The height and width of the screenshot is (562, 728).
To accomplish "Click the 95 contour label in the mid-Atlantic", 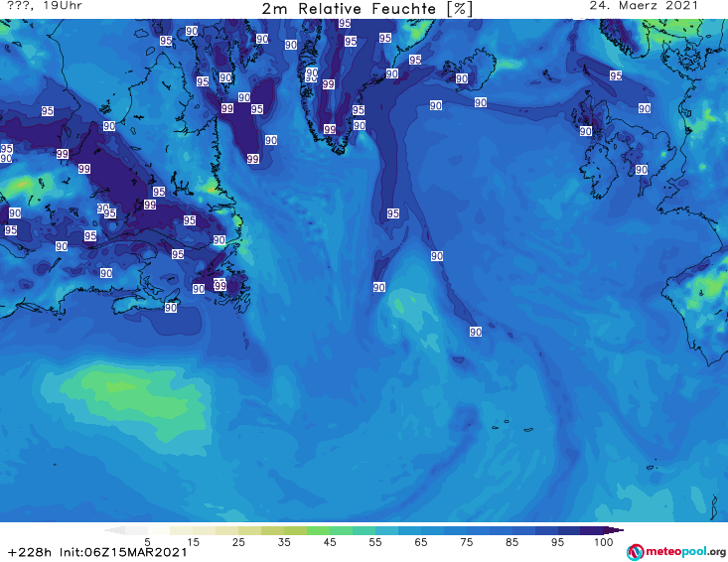I will [392, 213].
